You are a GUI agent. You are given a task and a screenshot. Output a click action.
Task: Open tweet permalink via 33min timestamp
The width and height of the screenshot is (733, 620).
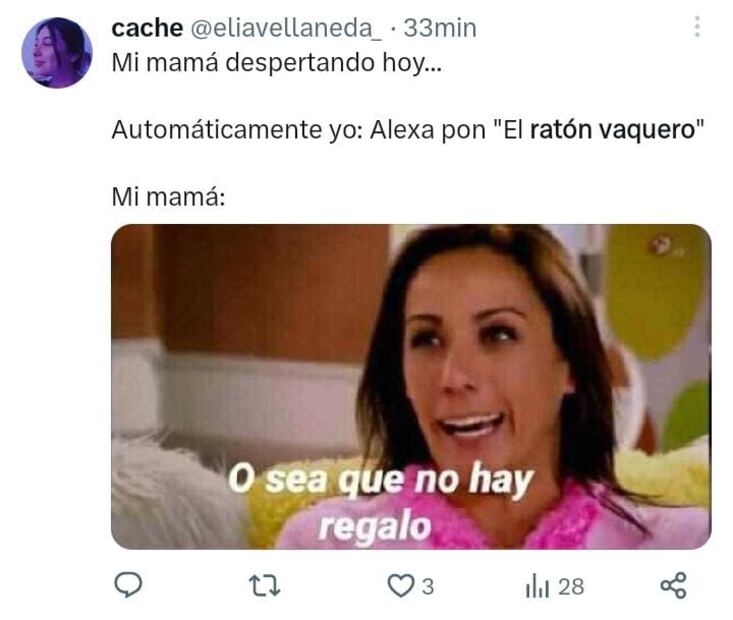pos(440,28)
